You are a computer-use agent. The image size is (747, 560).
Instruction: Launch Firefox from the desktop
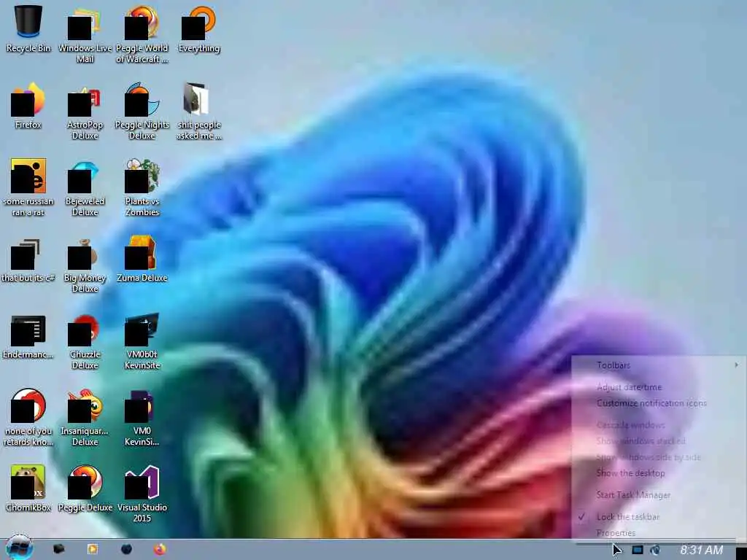click(28, 106)
